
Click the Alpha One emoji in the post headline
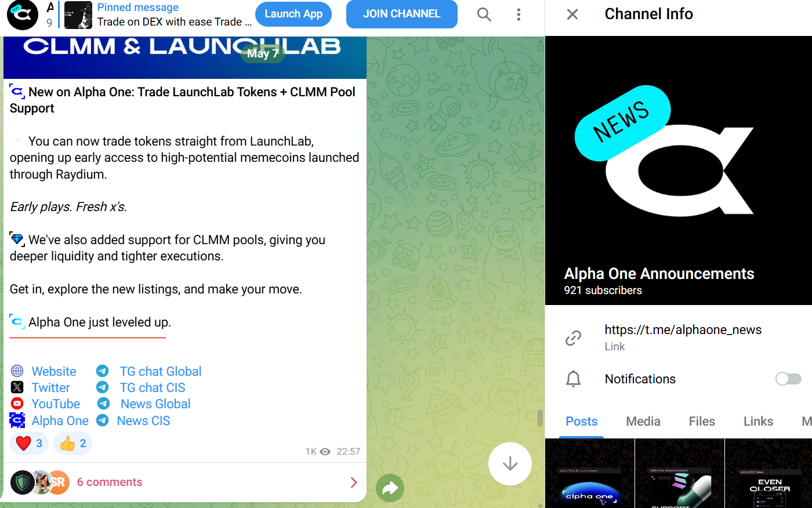(x=17, y=92)
